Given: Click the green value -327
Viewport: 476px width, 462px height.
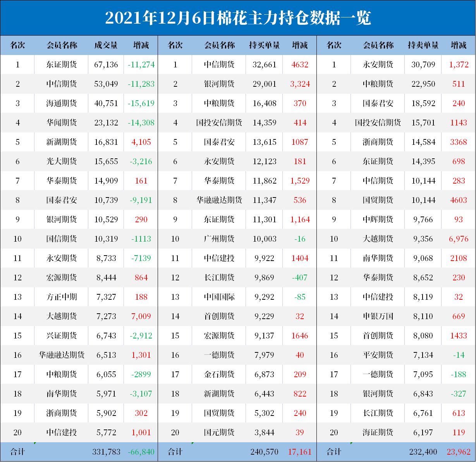Looking at the screenshot, I should [459, 394].
